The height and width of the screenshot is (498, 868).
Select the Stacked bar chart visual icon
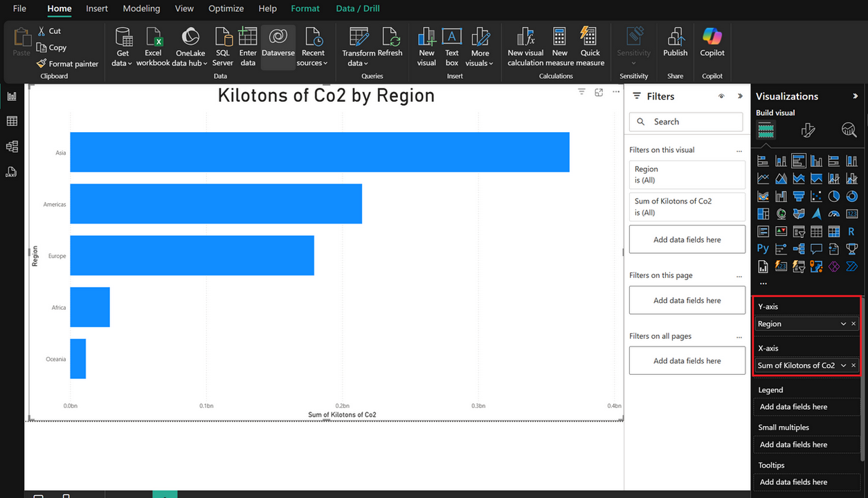[x=763, y=160]
